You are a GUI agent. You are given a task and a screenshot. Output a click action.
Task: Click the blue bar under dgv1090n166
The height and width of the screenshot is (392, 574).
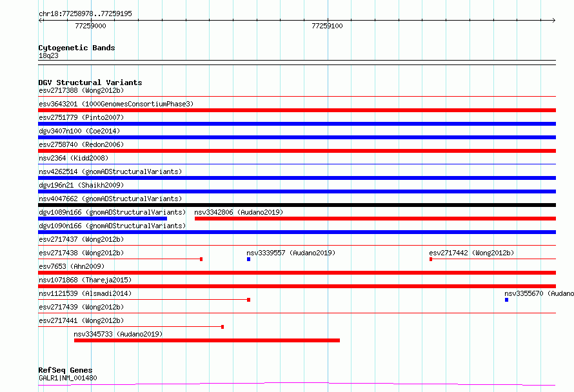pyautogui.click(x=297, y=232)
